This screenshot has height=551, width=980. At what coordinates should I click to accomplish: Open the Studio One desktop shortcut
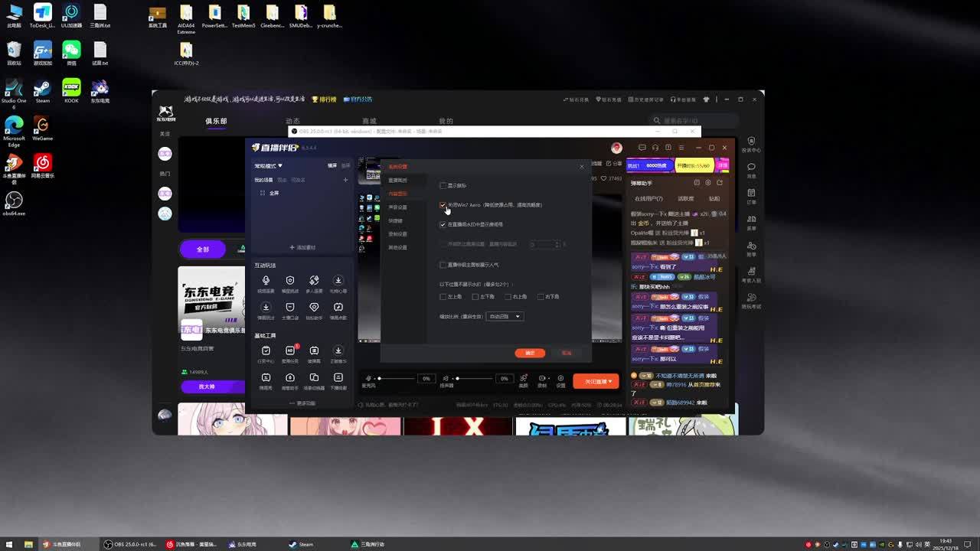[x=14, y=93]
